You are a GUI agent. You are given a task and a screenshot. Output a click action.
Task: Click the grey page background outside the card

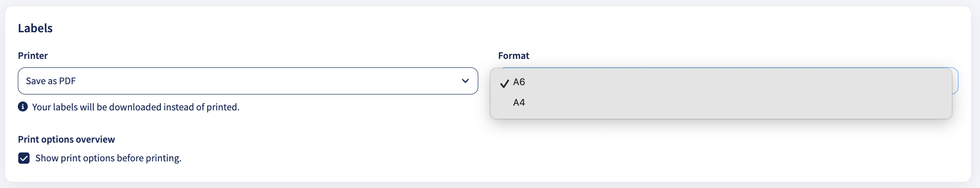point(490,185)
